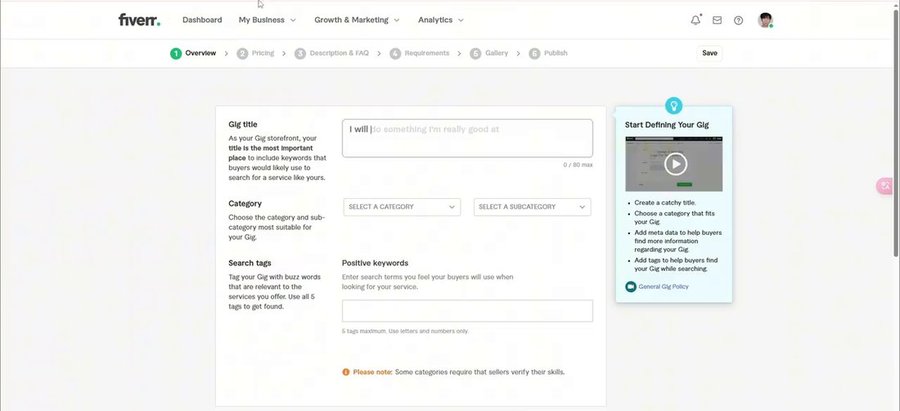
Task: Click step 2 number circle
Action: [242, 53]
